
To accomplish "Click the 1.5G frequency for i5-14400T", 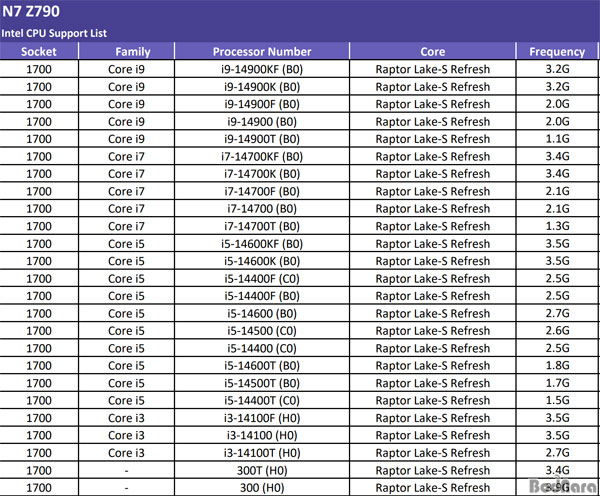I will 557,400.
